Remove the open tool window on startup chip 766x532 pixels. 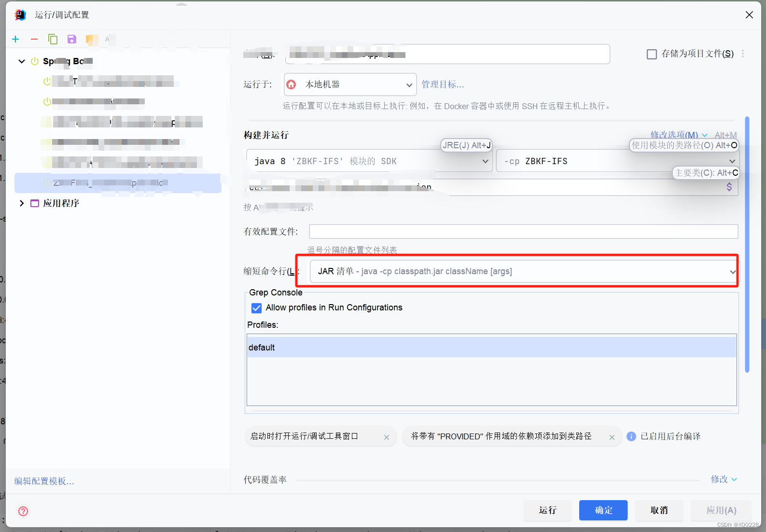(x=387, y=437)
